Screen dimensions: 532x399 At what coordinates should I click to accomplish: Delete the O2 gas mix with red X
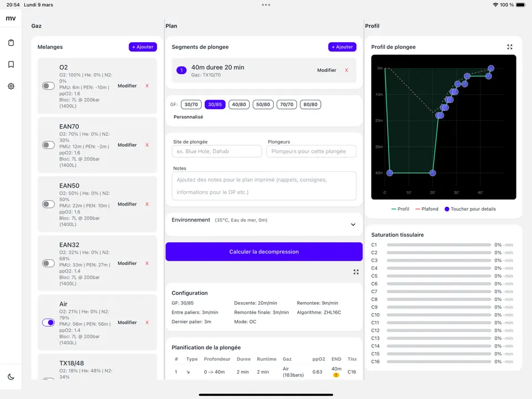(x=147, y=86)
